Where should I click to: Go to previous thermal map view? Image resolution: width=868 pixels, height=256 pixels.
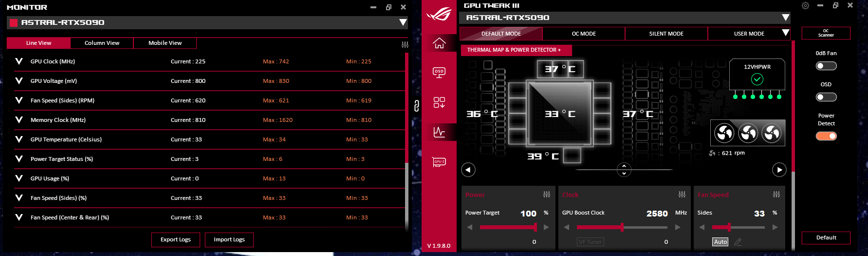pyautogui.click(x=468, y=170)
